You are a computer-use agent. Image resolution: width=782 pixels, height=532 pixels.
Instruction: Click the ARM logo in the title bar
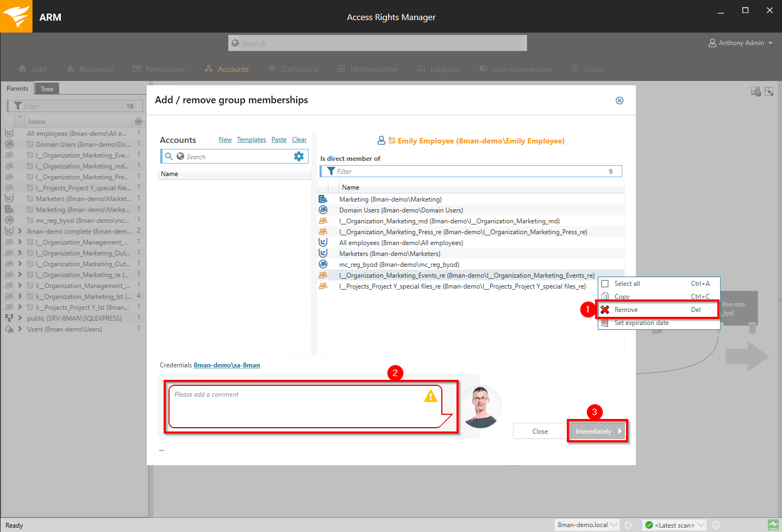point(16,16)
